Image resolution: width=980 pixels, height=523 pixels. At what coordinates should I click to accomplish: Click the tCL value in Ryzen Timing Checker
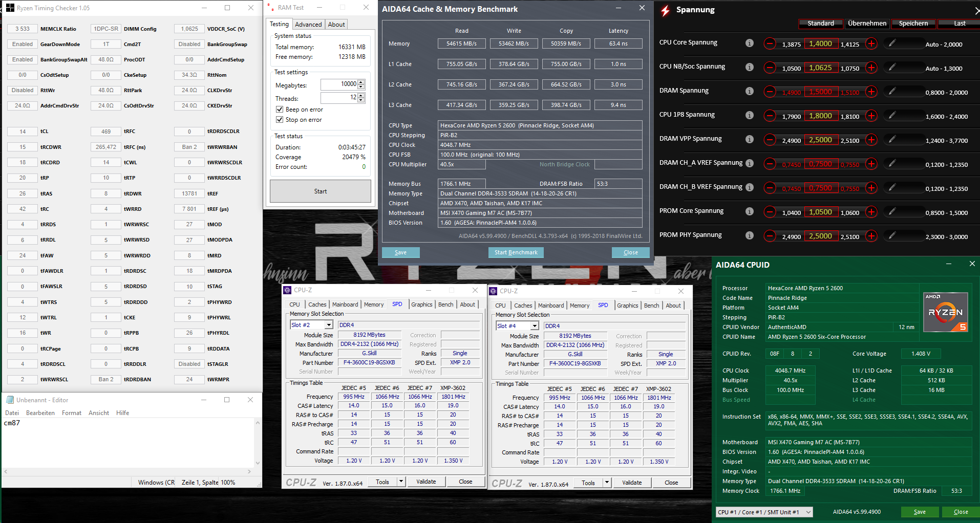[x=23, y=132]
